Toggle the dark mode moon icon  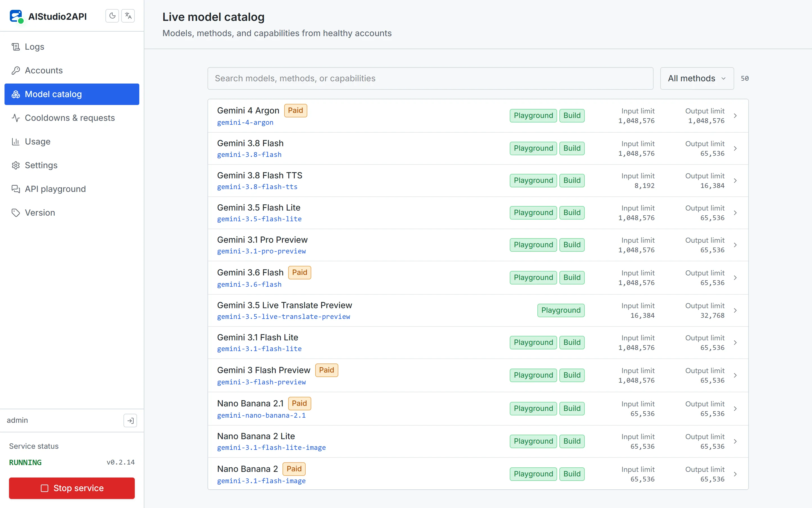click(x=112, y=16)
